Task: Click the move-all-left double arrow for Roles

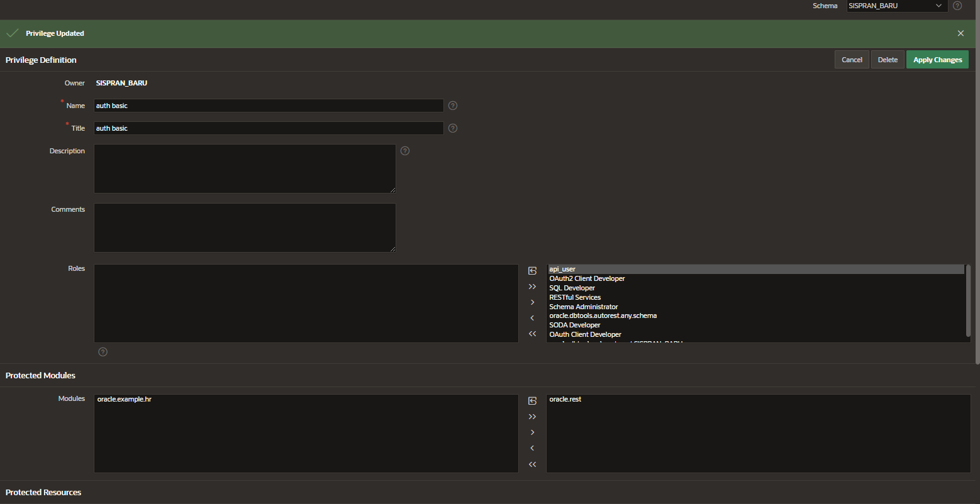Action: click(532, 334)
